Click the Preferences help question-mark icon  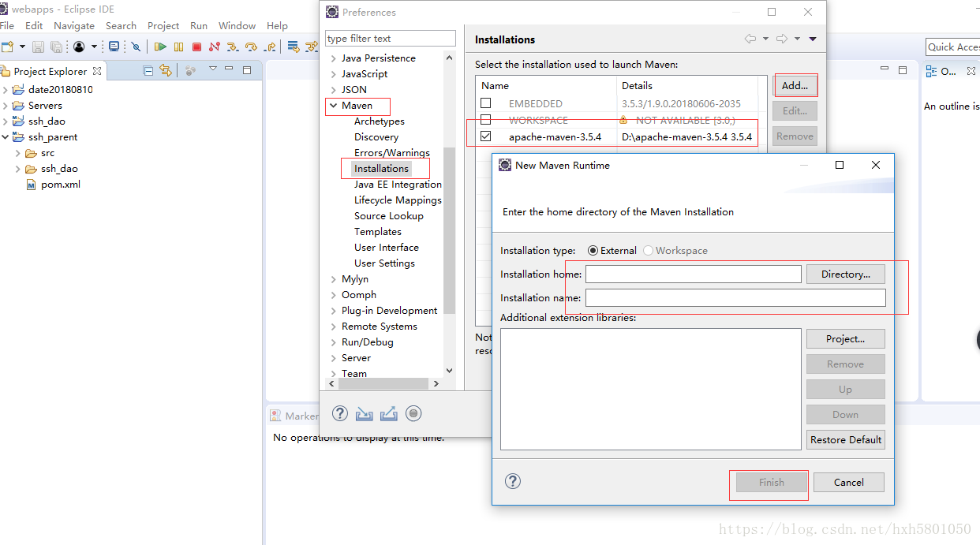click(340, 413)
